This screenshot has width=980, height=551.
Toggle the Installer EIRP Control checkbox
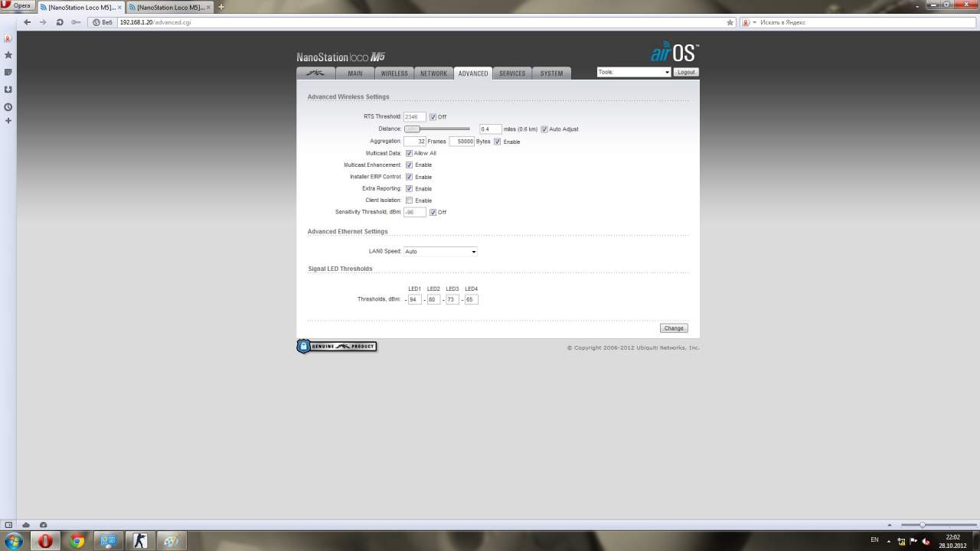pyautogui.click(x=409, y=177)
